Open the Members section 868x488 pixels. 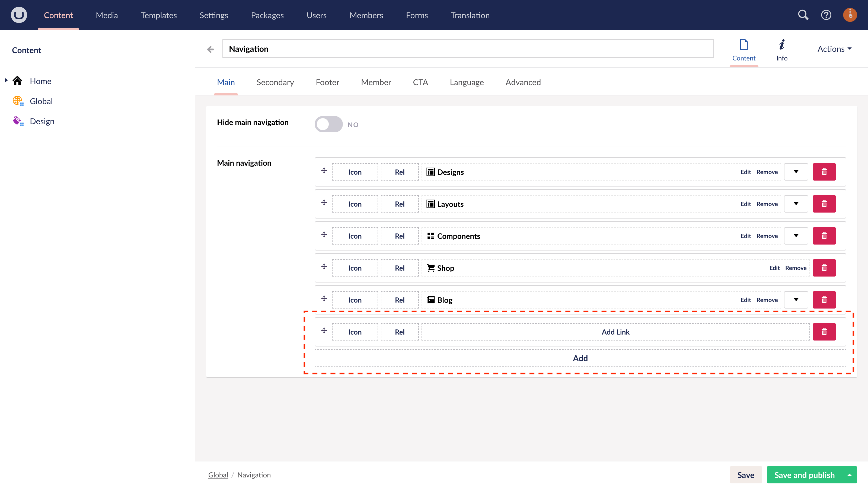(366, 15)
